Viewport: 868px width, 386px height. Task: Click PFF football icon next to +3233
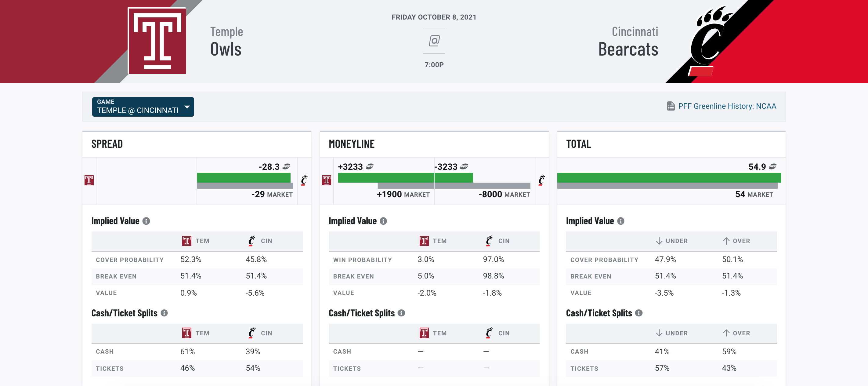point(370,166)
